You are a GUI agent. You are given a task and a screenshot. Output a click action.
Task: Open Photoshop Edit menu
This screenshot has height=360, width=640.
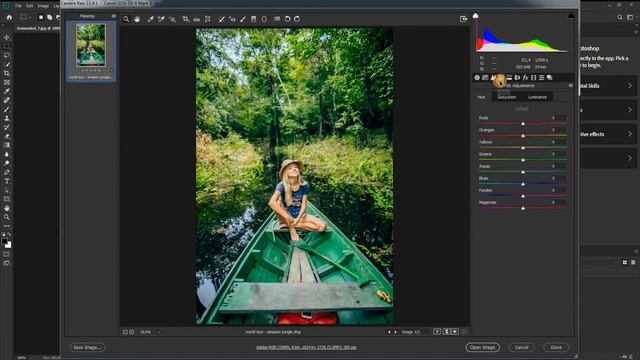point(30,6)
